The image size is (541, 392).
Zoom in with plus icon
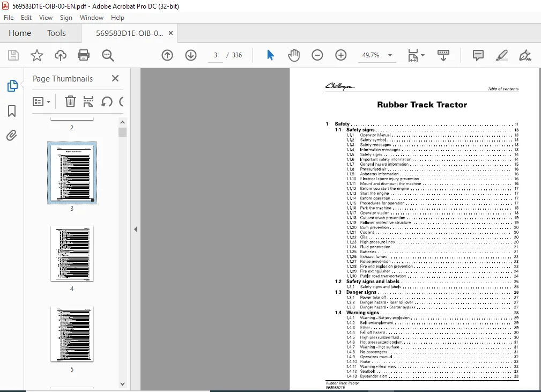pos(341,55)
